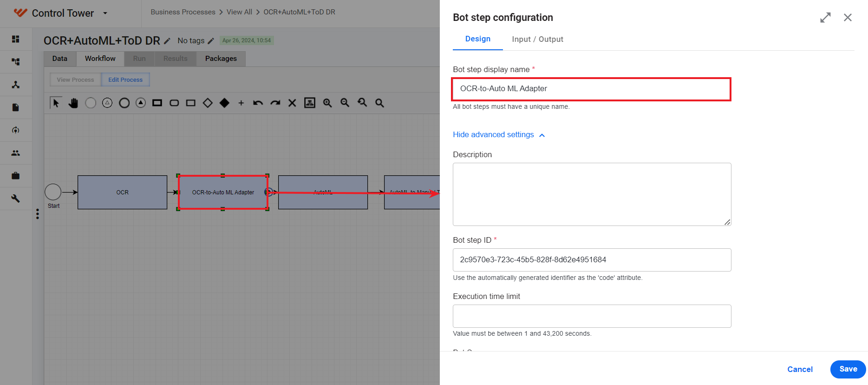Open the Packages tab
868x385 pixels.
click(221, 59)
